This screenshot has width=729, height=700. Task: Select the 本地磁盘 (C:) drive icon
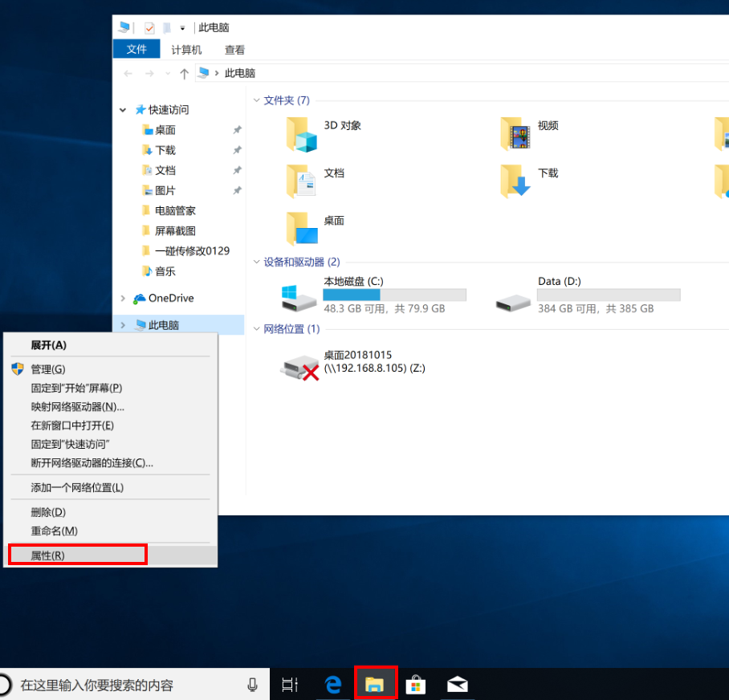click(x=299, y=298)
